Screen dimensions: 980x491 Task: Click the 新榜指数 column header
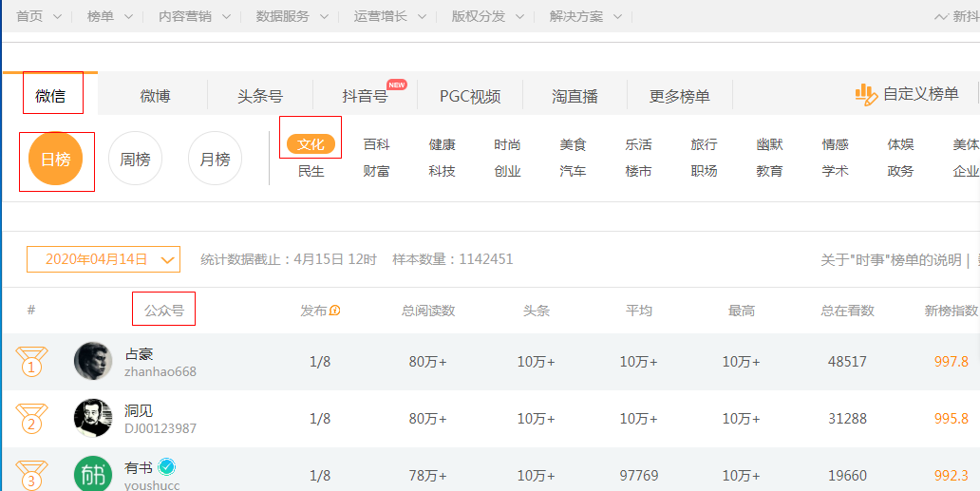tap(952, 310)
